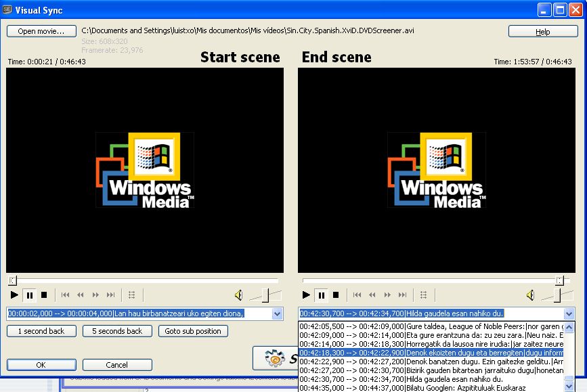587x392 pixels.
Task: Select line 'Bilatu Googlen: Azpitituluak Euskaraz'
Action: [431, 388]
